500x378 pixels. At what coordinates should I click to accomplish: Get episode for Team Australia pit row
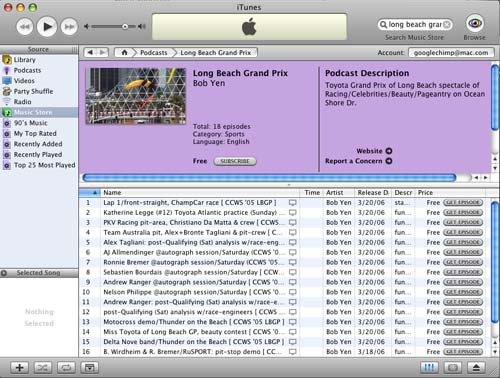(463, 232)
